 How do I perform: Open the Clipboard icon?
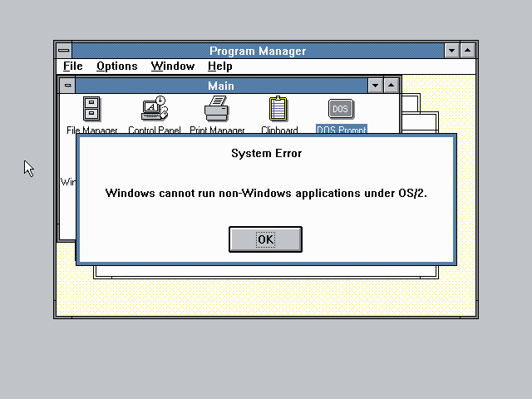pyautogui.click(x=278, y=109)
